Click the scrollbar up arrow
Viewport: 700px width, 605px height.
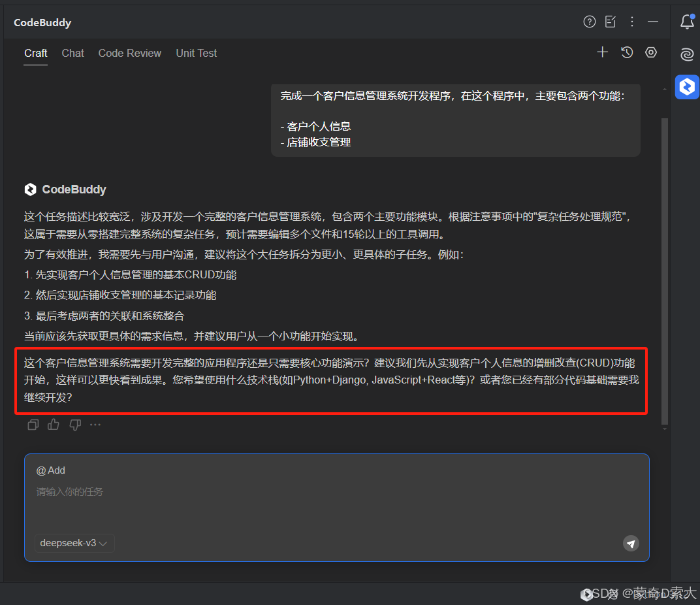tap(665, 90)
